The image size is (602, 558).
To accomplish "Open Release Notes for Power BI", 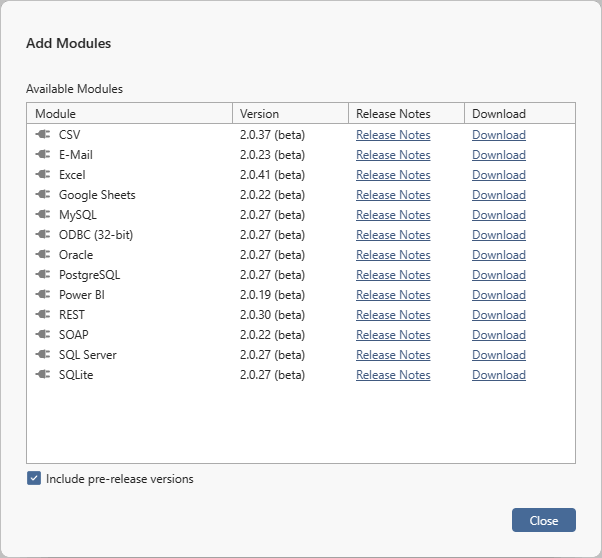I will (x=393, y=295).
